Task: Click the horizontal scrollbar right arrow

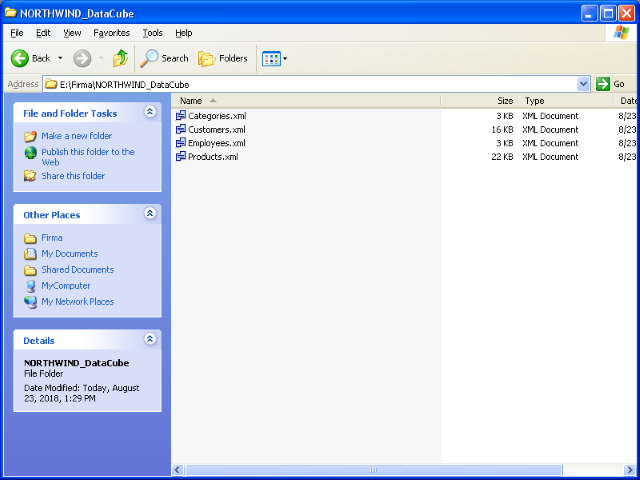Action: tap(629, 470)
